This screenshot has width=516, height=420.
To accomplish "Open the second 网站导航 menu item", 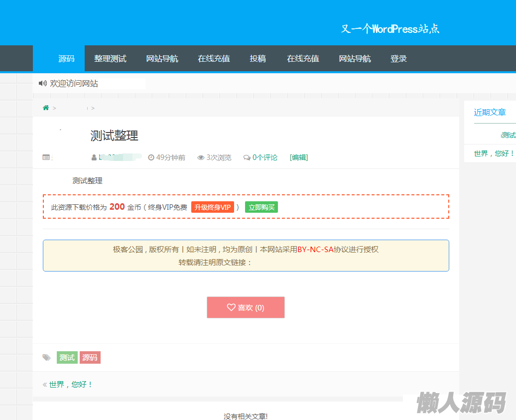I will [355, 59].
